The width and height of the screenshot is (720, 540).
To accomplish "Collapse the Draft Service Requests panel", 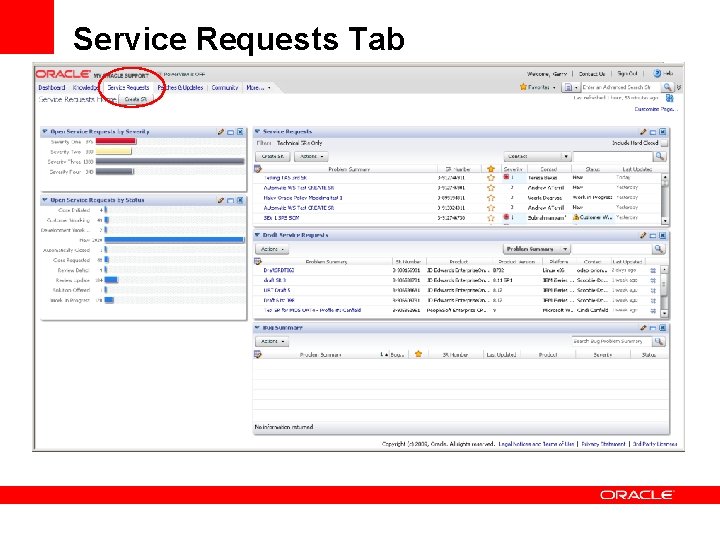I will 257,235.
